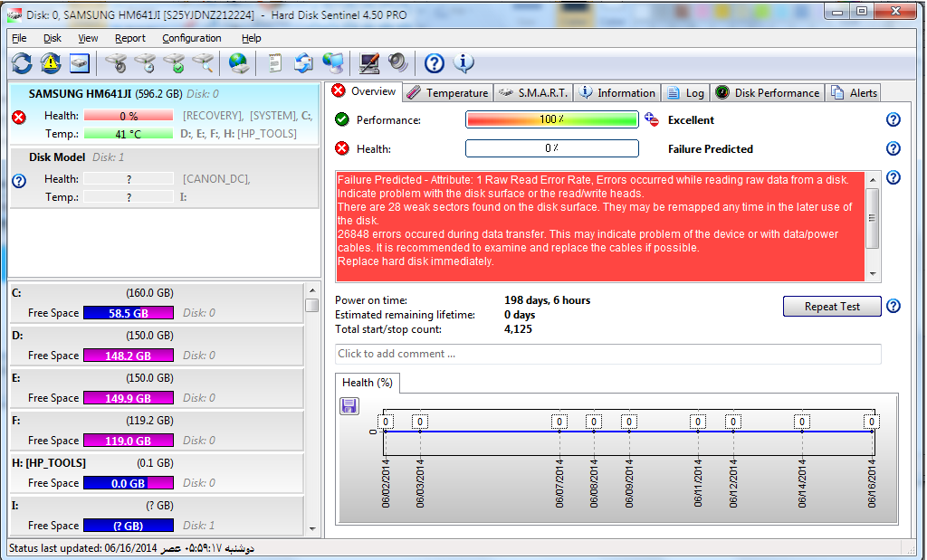The image size is (927, 560).
Task: Open the Configuration menu
Action: pos(192,38)
